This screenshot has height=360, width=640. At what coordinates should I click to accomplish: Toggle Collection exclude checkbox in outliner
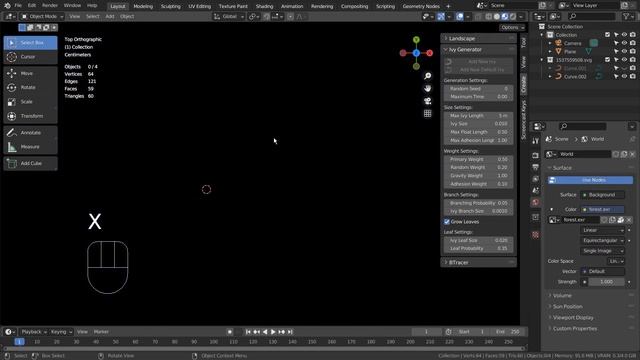607,35
